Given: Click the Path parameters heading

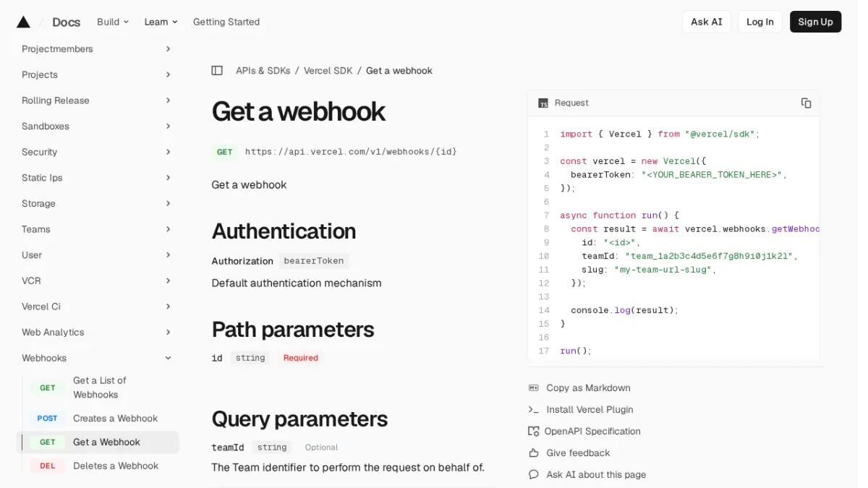Looking at the screenshot, I should [x=292, y=330].
